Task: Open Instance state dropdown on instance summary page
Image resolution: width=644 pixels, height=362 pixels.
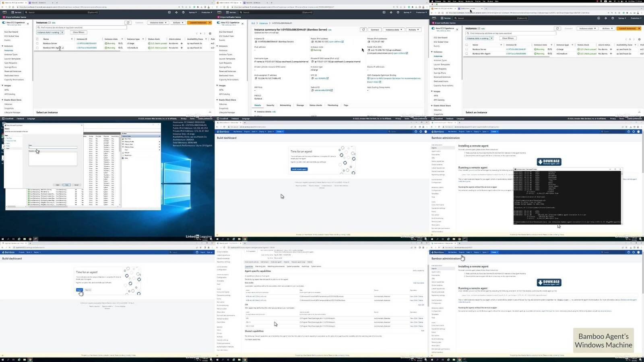Action: coord(394,29)
